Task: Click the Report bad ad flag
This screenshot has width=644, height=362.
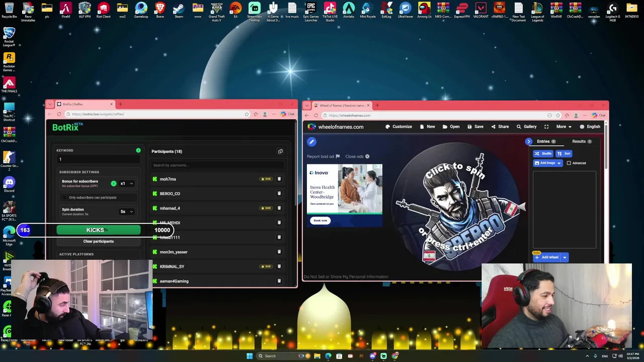Action: 324,156
